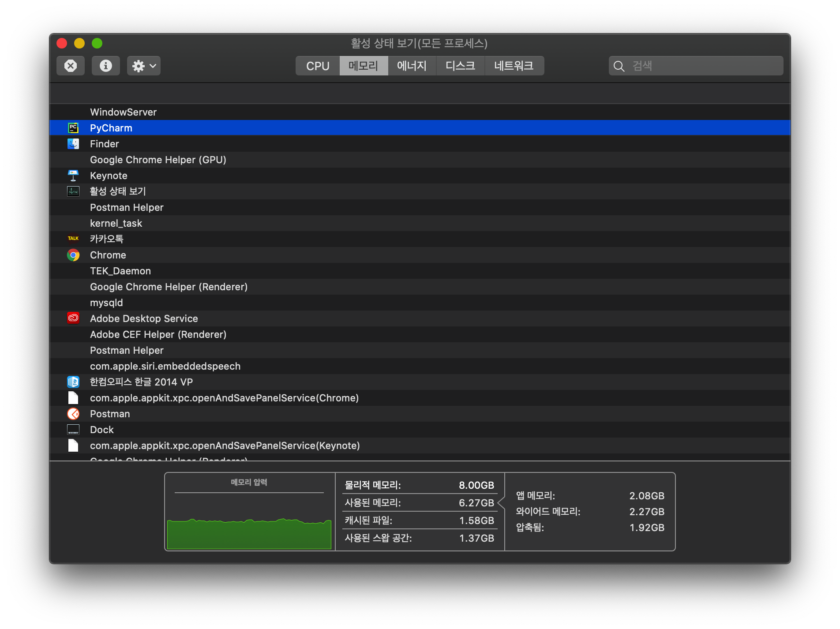Click the window title 활성 상태 보기(모든 프로세스)
840x629 pixels.
[x=419, y=43]
